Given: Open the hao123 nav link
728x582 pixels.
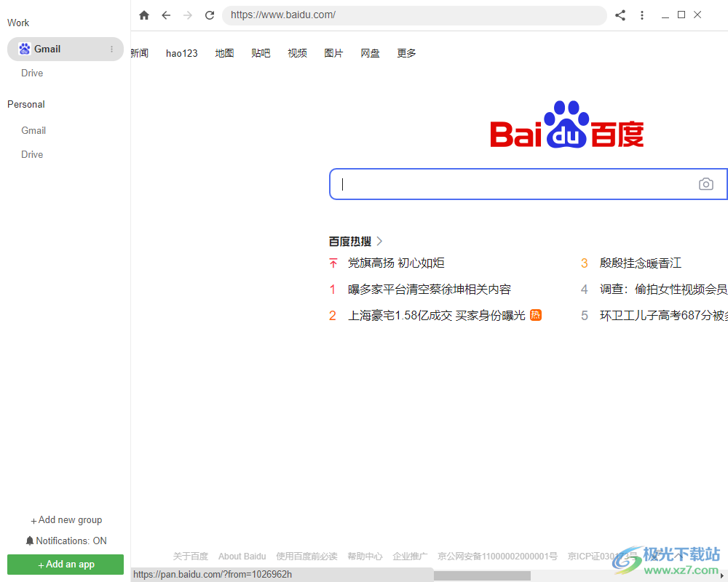Looking at the screenshot, I should (x=181, y=53).
